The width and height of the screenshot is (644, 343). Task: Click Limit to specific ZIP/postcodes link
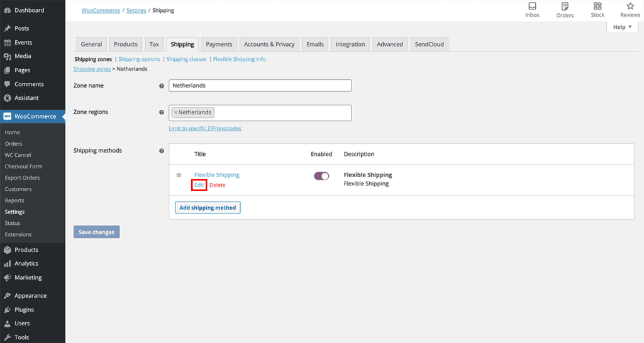(205, 128)
